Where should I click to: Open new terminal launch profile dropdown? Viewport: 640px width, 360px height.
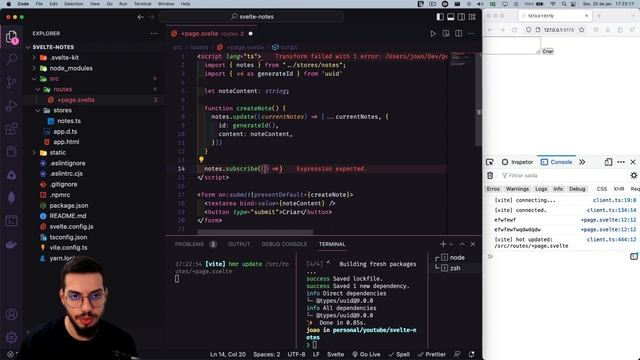tap(451, 244)
